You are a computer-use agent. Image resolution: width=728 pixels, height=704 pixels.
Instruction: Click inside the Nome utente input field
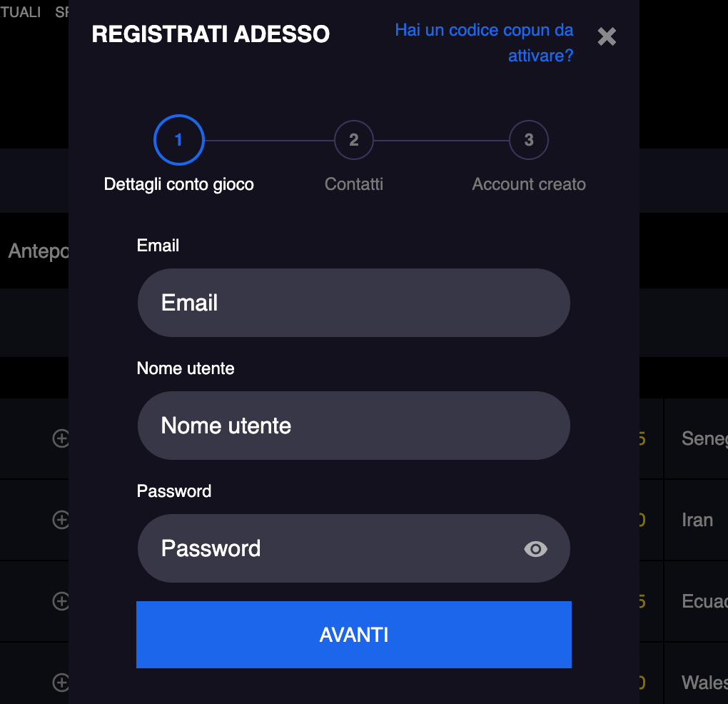click(353, 426)
